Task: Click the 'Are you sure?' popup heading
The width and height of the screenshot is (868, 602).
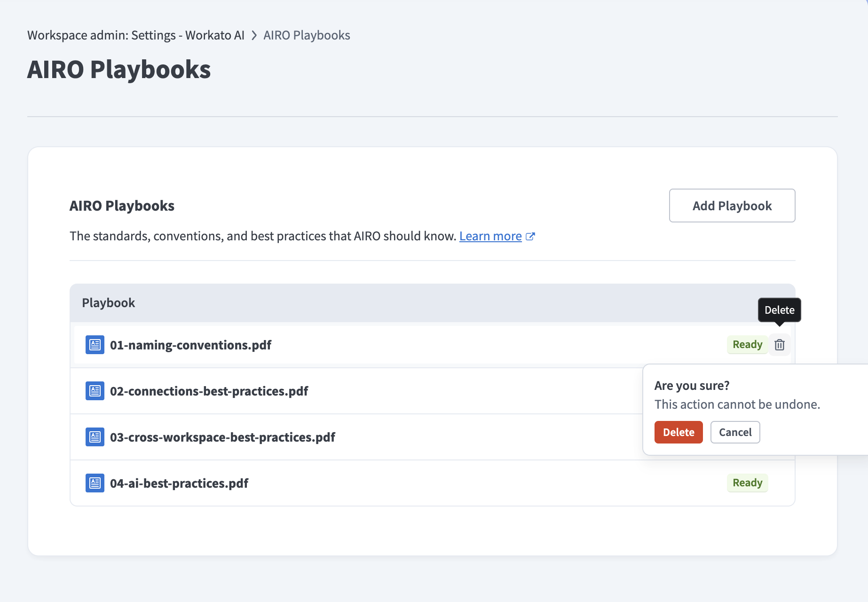Action: [x=692, y=386]
